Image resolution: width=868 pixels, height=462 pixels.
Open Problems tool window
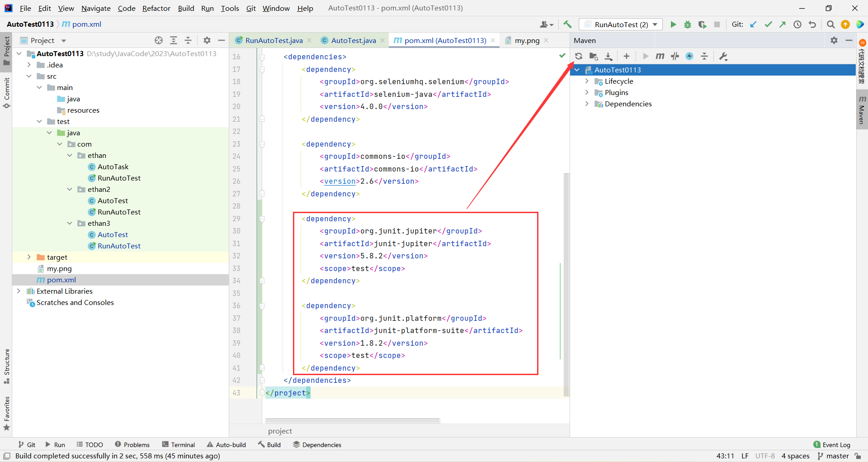pos(132,445)
